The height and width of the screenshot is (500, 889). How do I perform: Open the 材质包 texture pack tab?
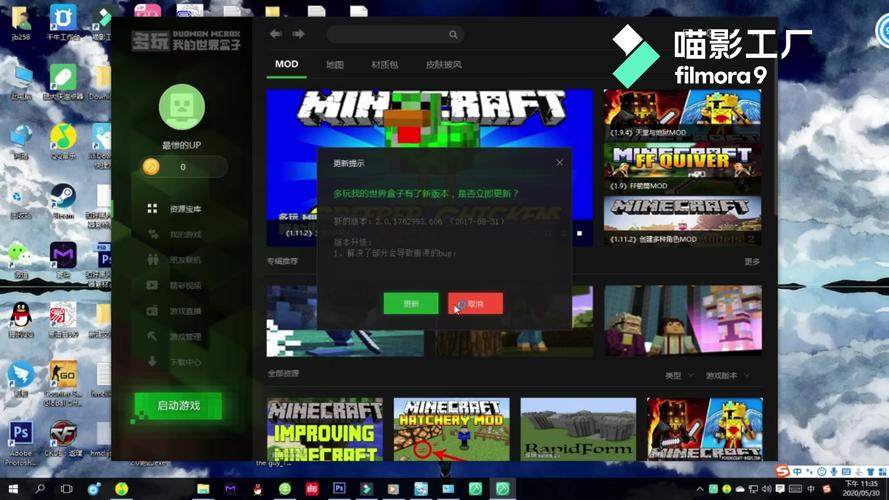(384, 65)
